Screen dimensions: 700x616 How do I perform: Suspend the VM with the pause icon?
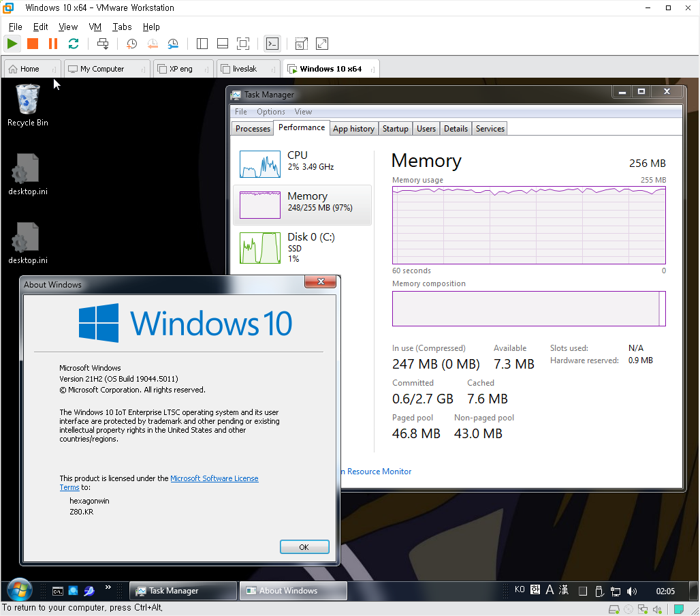click(x=53, y=44)
